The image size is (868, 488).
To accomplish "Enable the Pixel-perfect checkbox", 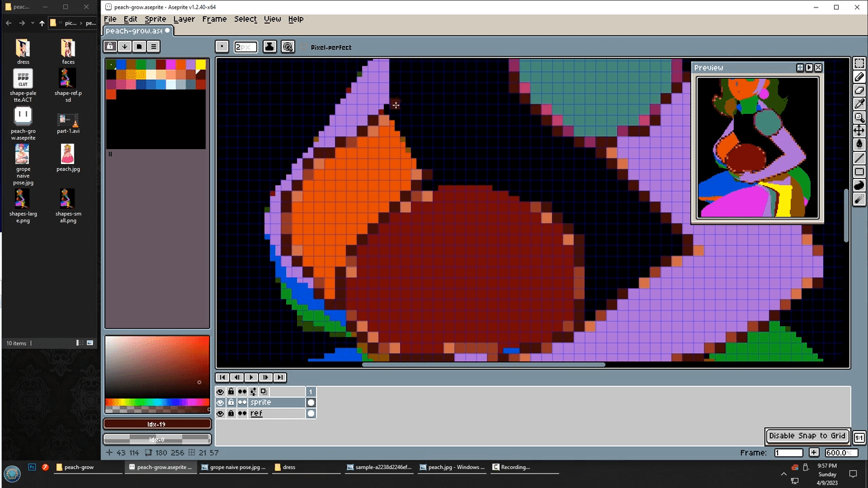I will pyautogui.click(x=304, y=47).
